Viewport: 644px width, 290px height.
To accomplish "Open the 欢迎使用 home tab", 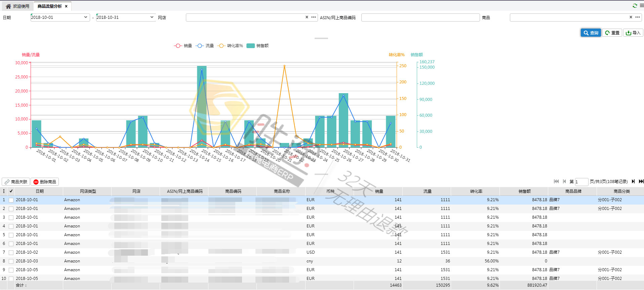I will (17, 6).
